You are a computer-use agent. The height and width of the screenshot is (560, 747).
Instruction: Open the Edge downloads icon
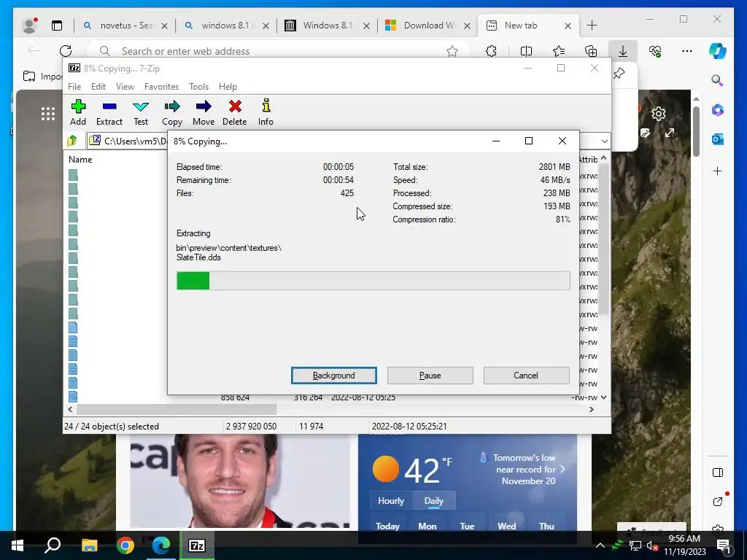pos(623,51)
